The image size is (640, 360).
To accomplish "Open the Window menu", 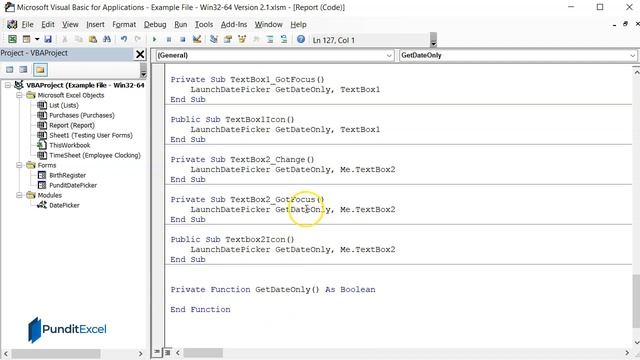I will pos(269,24).
